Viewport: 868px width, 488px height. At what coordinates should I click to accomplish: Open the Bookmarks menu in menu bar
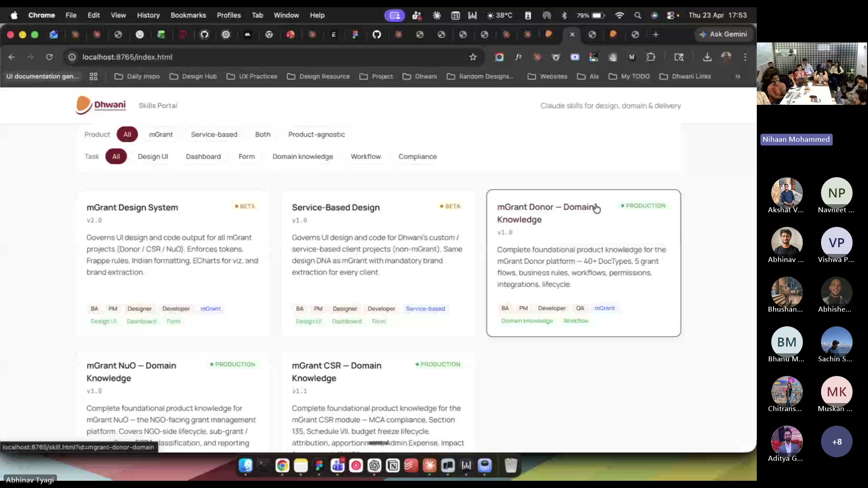(188, 15)
